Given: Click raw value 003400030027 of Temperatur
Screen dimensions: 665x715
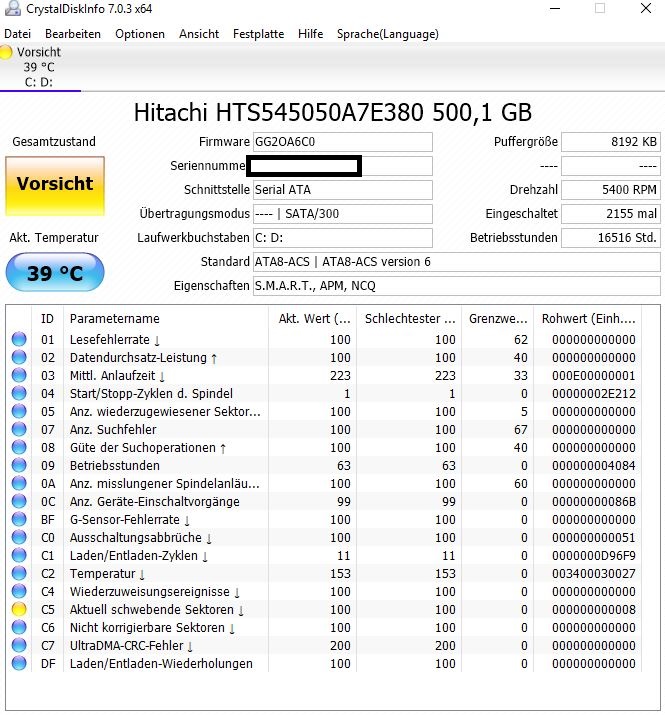Looking at the screenshot, I should pos(593,574).
